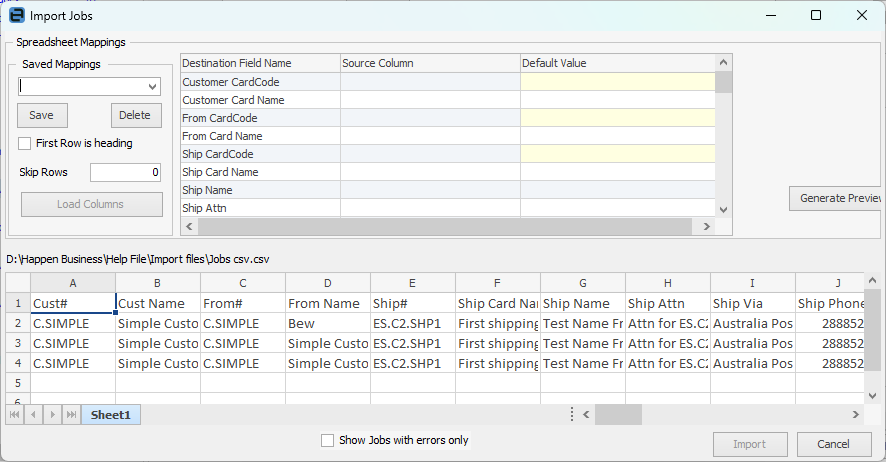The width and height of the screenshot is (886, 462).
Task: Click the Skip Rows input field
Action: click(125, 172)
